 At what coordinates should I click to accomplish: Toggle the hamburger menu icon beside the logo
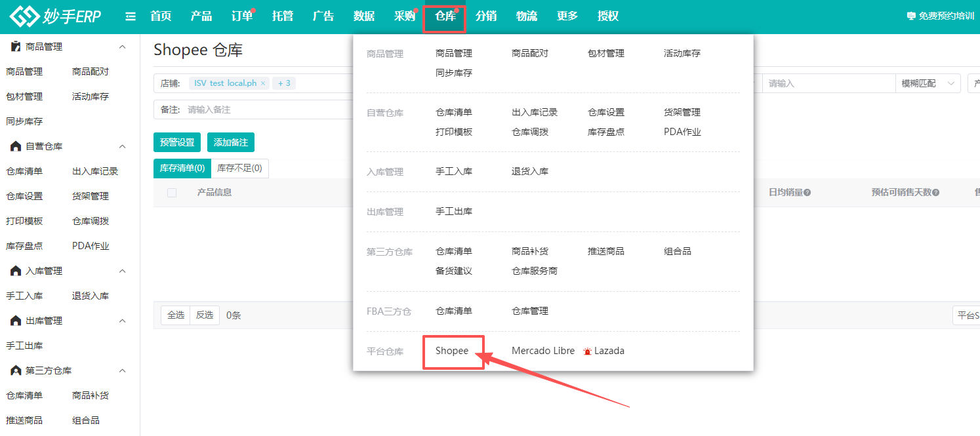131,16
